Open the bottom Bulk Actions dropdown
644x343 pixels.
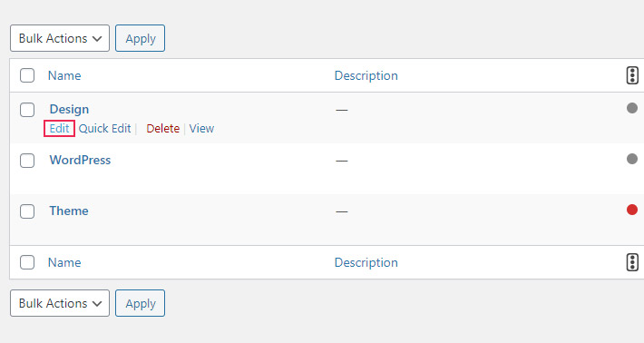pos(60,303)
